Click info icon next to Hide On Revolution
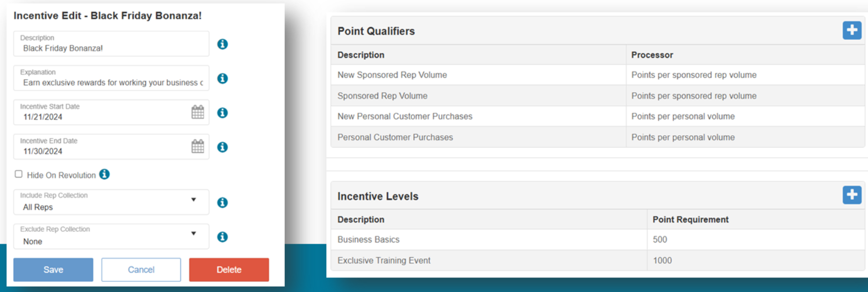This screenshot has width=868, height=292. 105,174
